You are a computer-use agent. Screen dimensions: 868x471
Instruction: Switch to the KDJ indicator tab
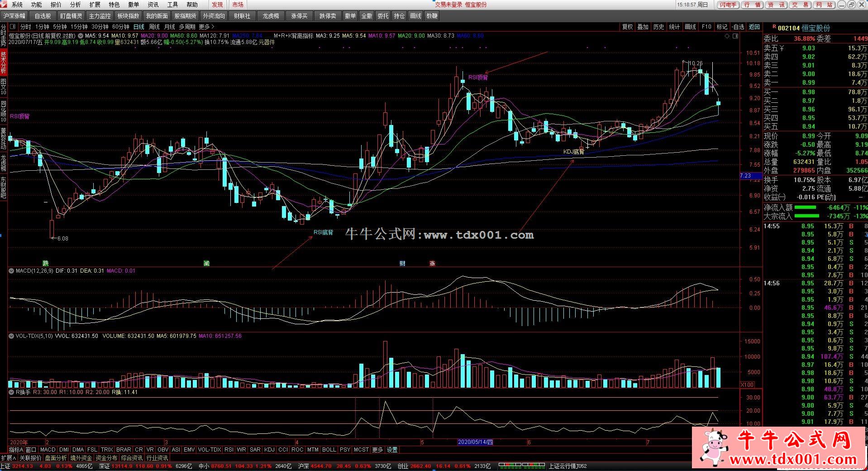click(269, 450)
